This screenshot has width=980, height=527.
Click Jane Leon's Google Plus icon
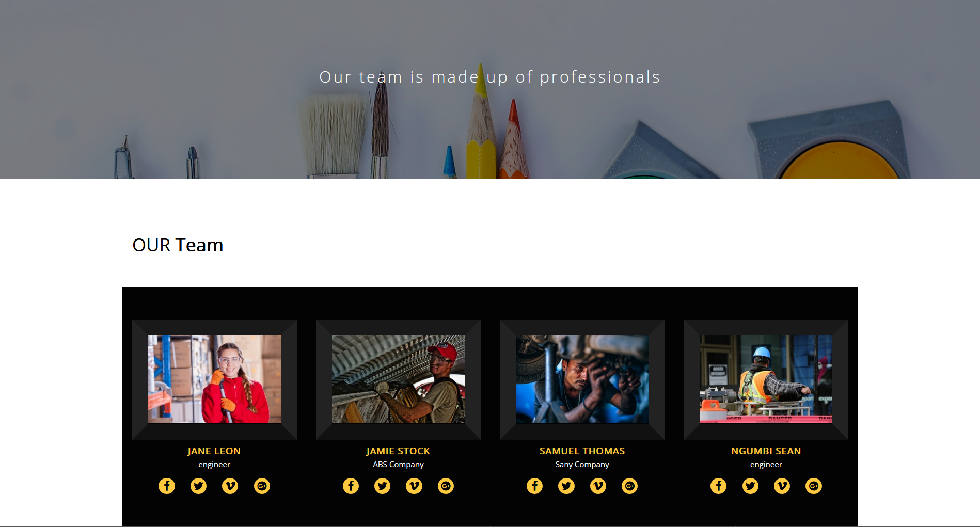pyautogui.click(x=262, y=486)
